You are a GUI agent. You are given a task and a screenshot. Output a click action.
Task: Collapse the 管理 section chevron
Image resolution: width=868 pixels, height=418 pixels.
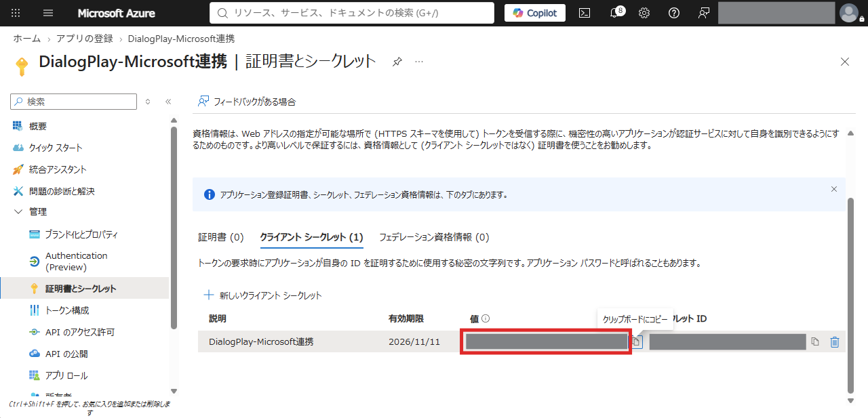(x=18, y=211)
